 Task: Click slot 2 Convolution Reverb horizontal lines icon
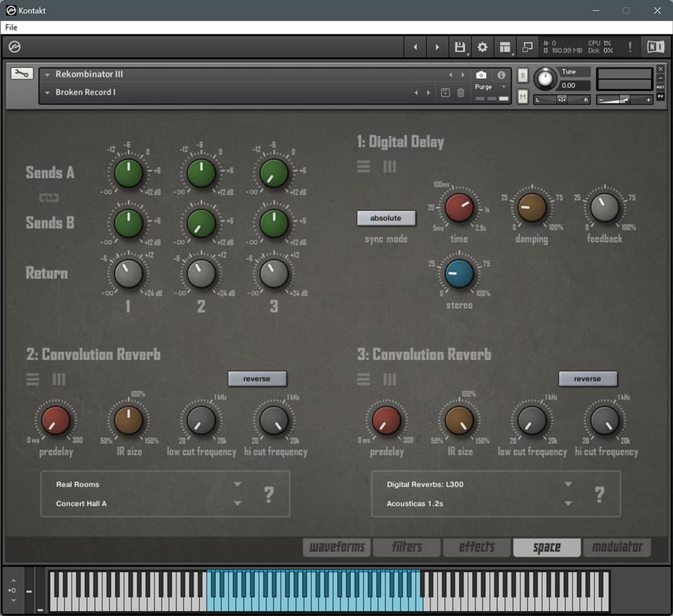coord(33,380)
